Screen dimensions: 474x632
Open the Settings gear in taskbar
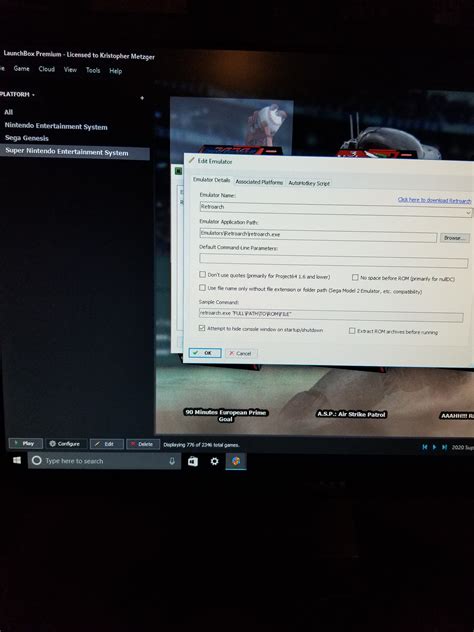coord(214,461)
